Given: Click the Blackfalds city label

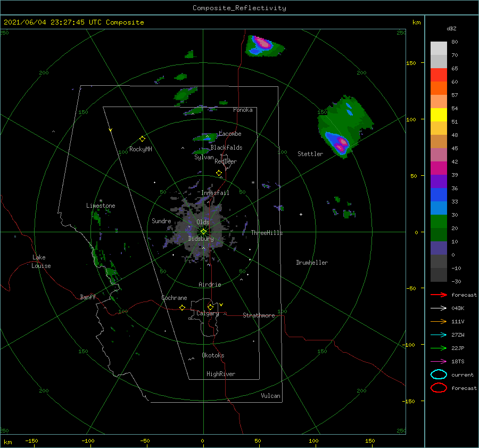Looking at the screenshot, I should click(226, 148).
